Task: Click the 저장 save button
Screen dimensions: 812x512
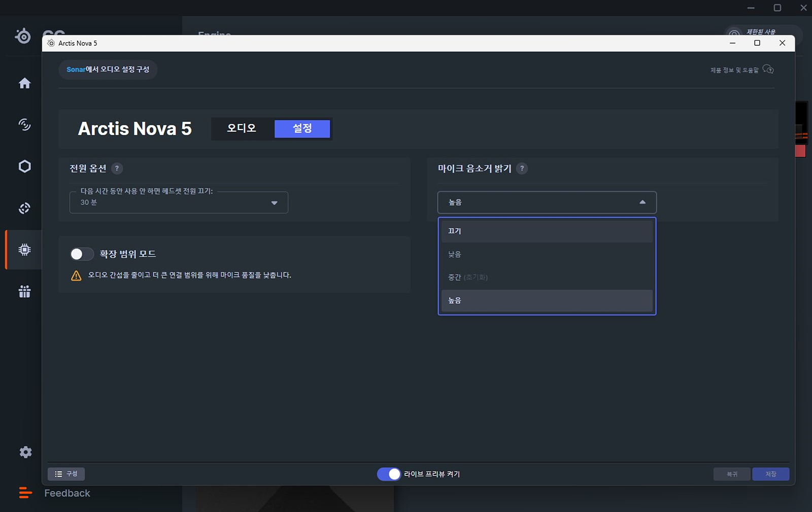Action: click(x=771, y=474)
